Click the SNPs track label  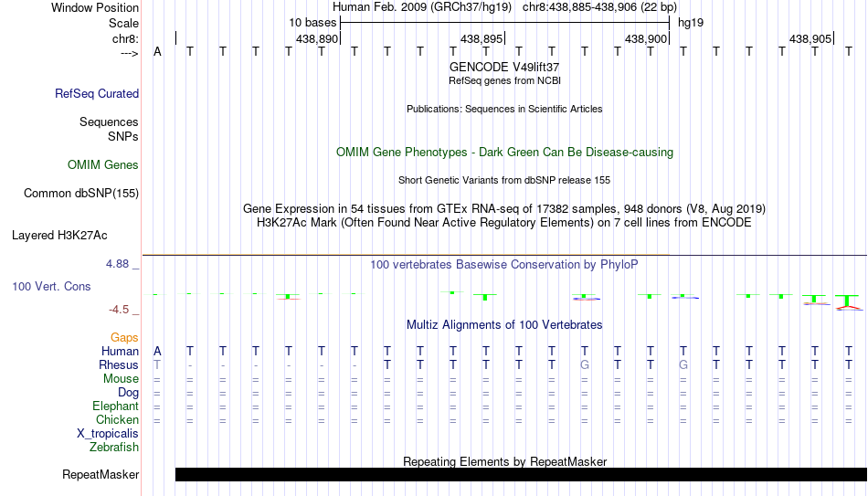(123, 136)
